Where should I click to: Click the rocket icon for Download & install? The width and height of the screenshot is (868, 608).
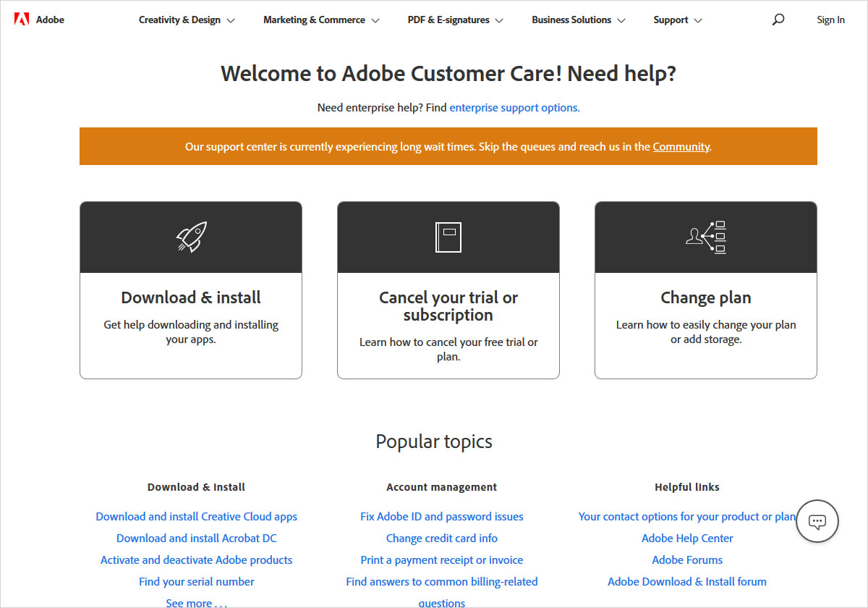191,237
